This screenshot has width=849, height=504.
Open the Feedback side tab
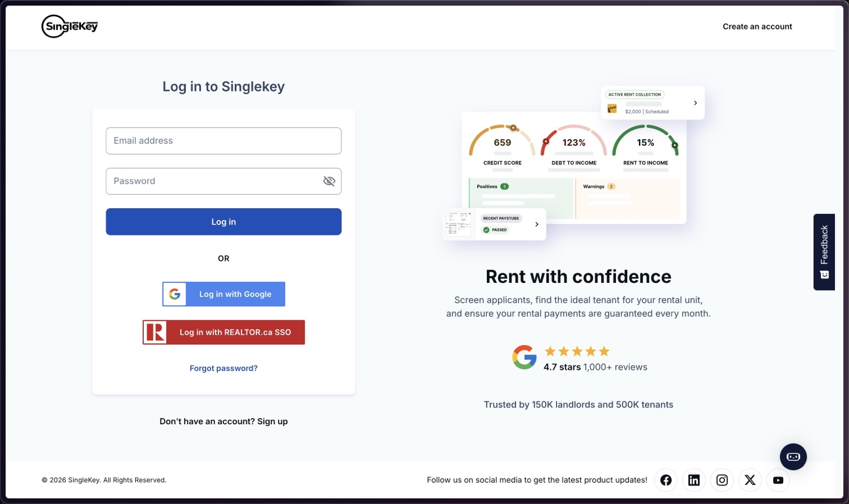click(x=824, y=252)
